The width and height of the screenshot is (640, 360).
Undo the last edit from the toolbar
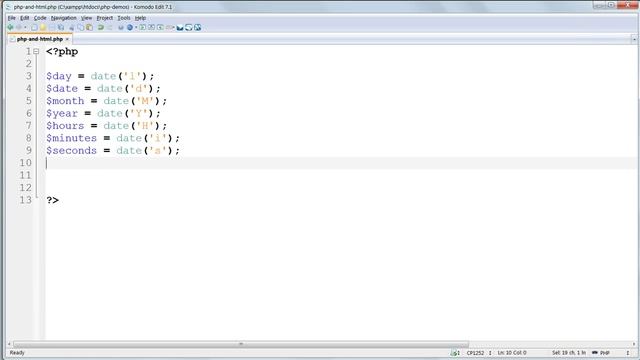(100, 27)
